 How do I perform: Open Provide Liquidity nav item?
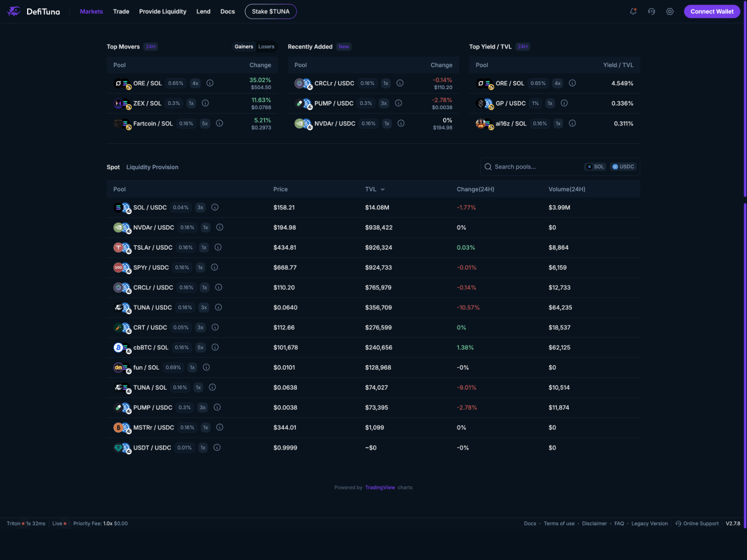(162, 12)
